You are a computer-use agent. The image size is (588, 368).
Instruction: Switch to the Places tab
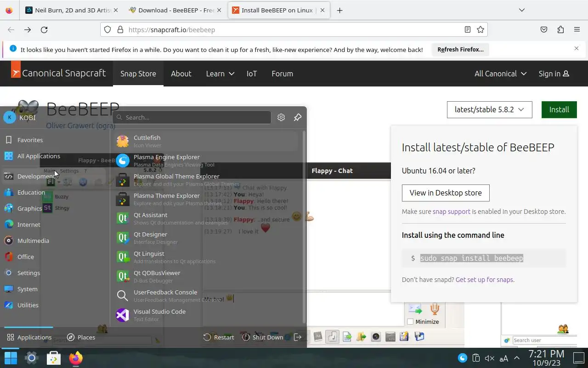click(x=81, y=337)
